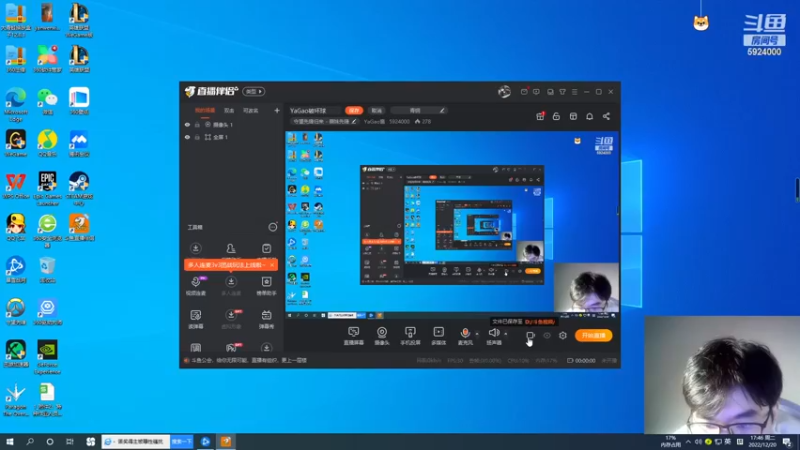Click the grey 取消 cancel button
Image resolution: width=800 pixels, height=450 pixels.
pos(377,110)
